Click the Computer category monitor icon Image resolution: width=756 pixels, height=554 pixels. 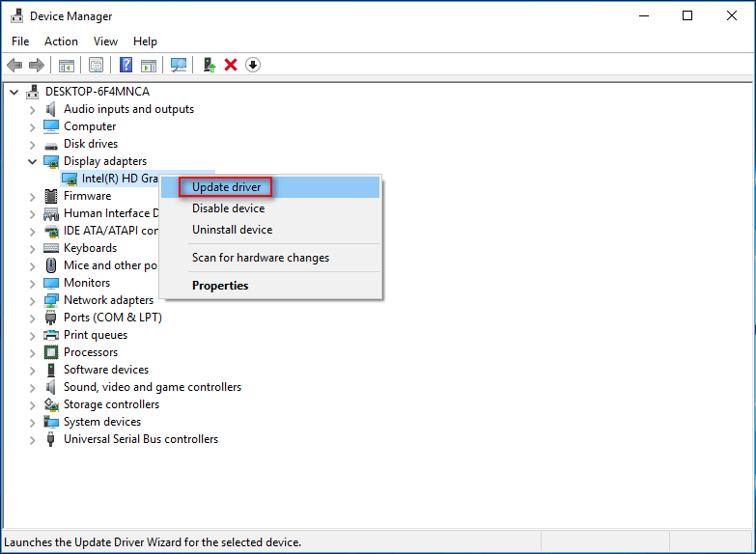click(51, 126)
